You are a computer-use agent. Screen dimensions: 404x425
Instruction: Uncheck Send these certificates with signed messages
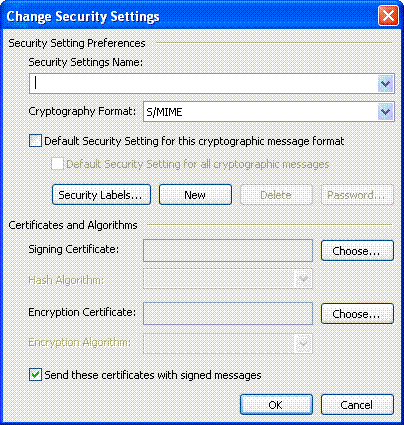point(35,375)
